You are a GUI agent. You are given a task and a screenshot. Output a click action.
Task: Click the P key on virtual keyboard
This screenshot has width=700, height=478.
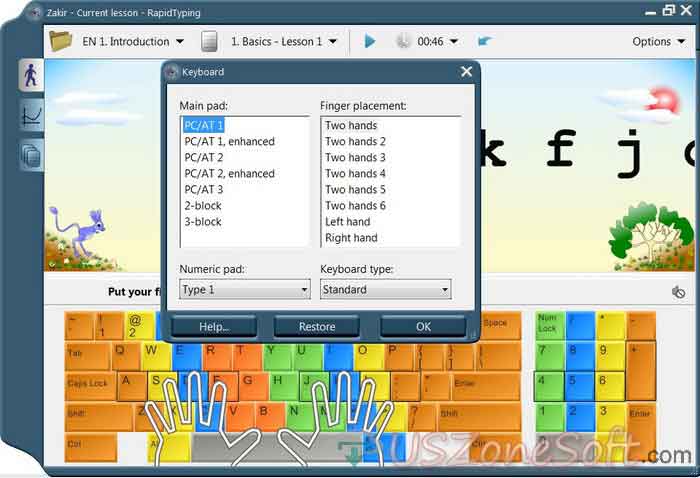(399, 357)
